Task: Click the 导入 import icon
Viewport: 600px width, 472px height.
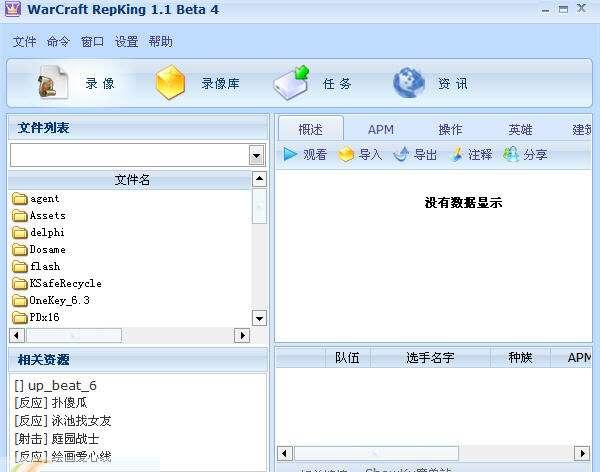Action: pyautogui.click(x=347, y=154)
